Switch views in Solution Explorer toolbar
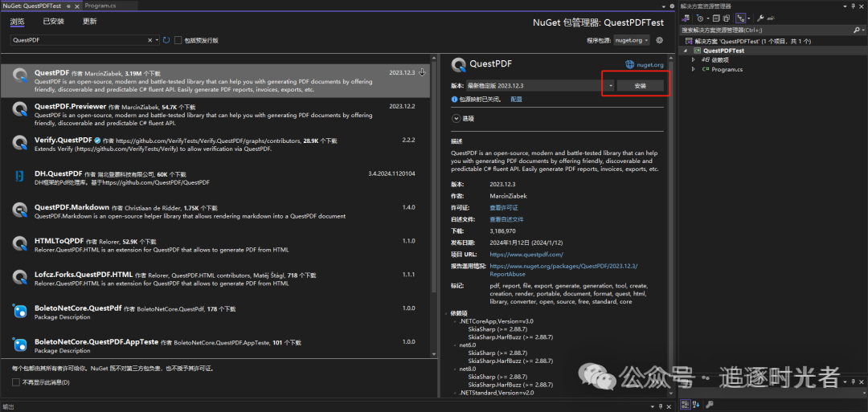The height and width of the screenshot is (412, 868). click(686, 18)
